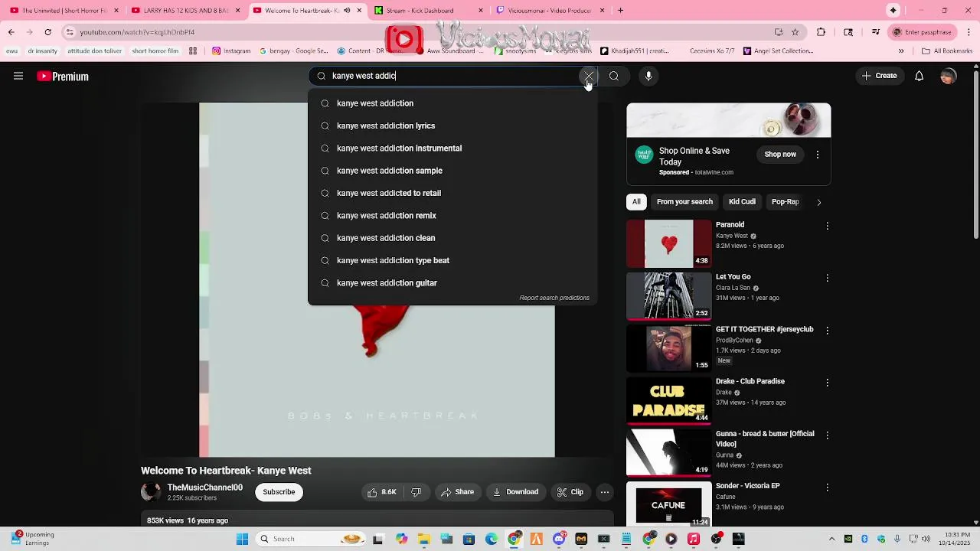The image size is (980, 551).
Task: Open the Create menu button
Action: [879, 76]
